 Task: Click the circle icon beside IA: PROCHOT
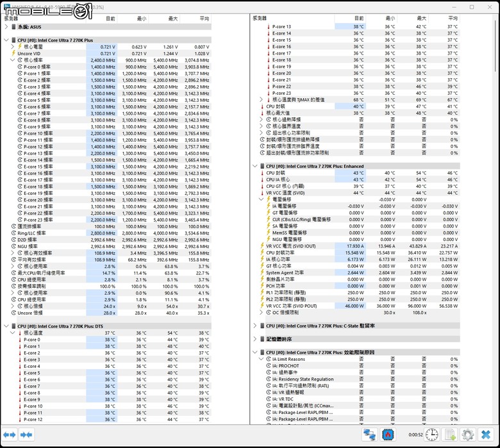[269, 366]
